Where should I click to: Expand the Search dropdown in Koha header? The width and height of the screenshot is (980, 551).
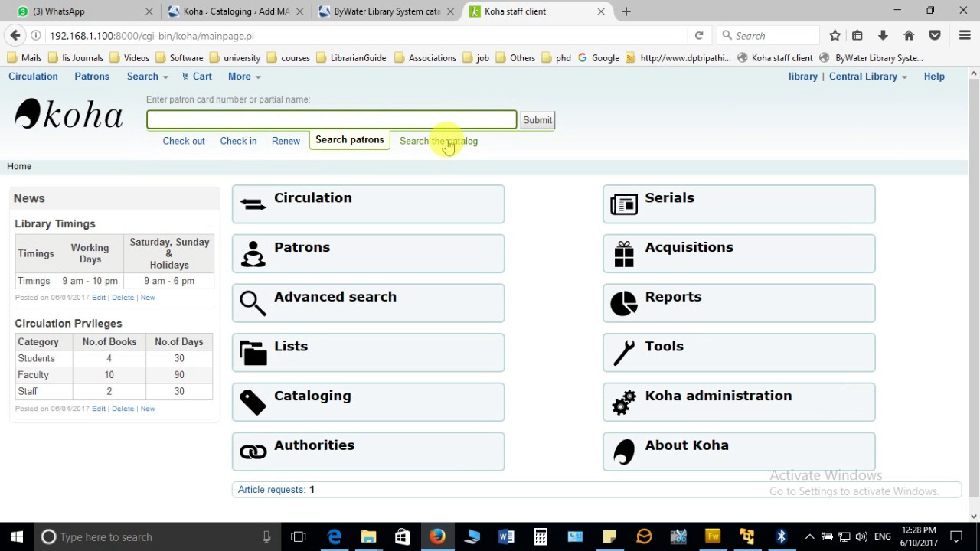(147, 77)
